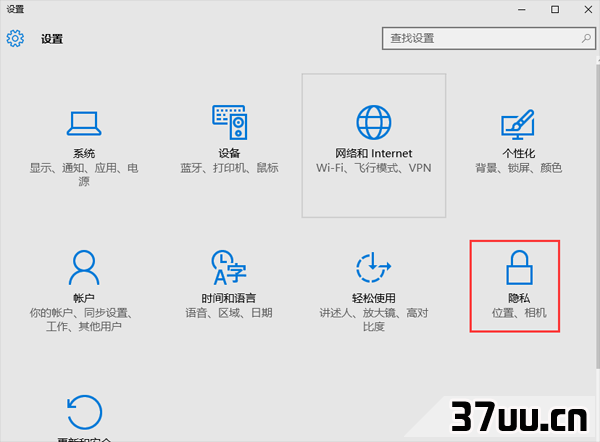Minimize the 设置 window

tap(522, 10)
